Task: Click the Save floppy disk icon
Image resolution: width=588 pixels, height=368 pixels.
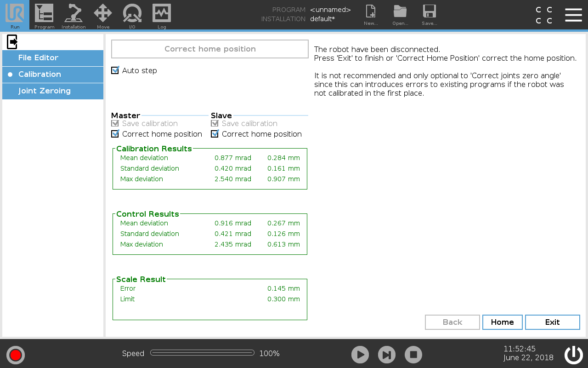Action: point(429,14)
